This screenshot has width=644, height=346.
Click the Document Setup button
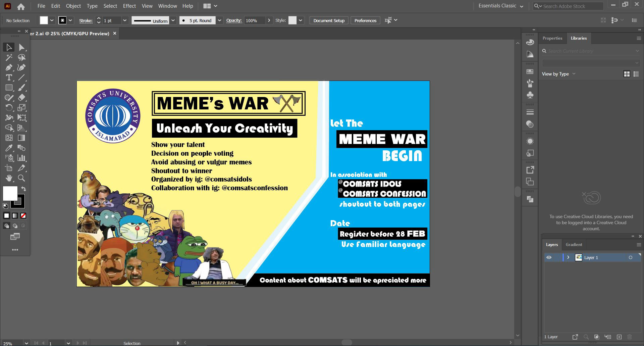coord(329,20)
